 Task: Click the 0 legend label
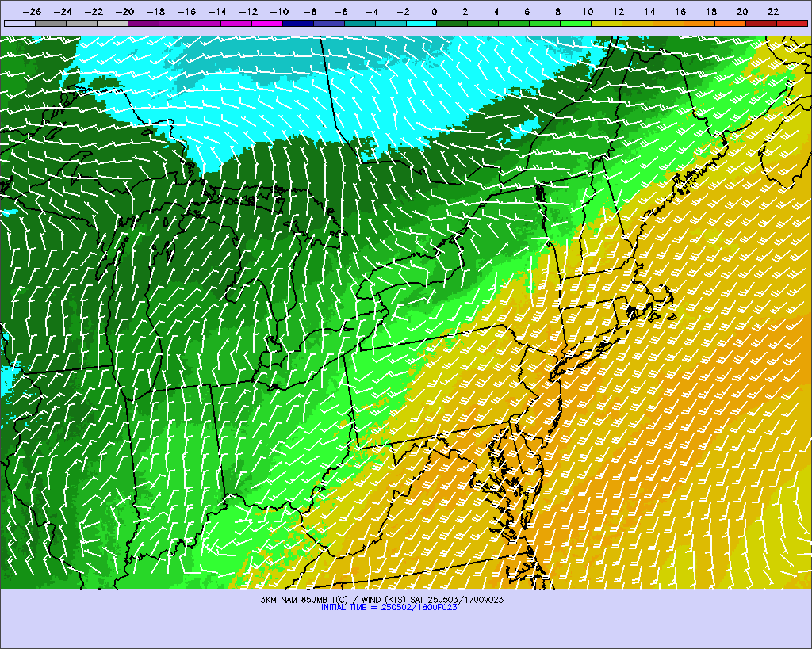click(x=434, y=11)
